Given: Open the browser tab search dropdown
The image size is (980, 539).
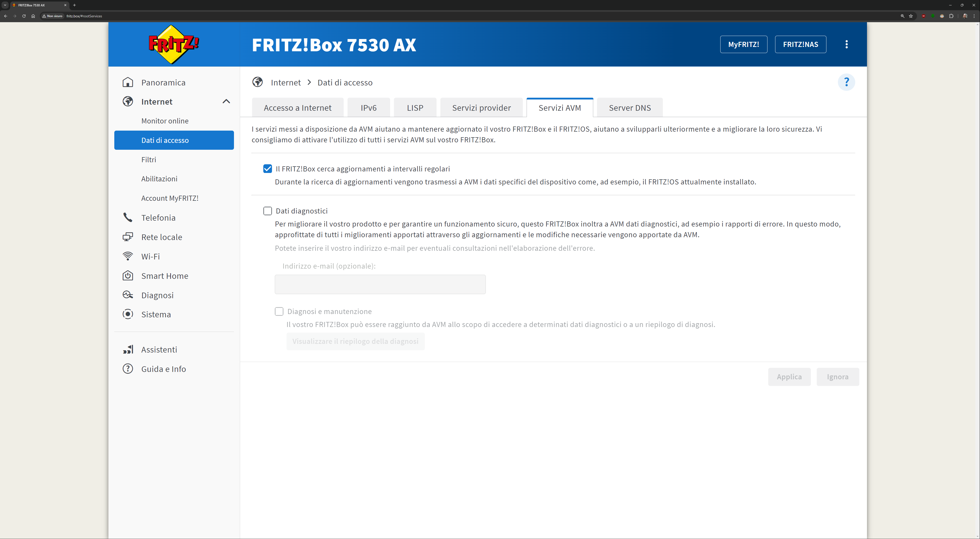Looking at the screenshot, I should click(x=5, y=5).
